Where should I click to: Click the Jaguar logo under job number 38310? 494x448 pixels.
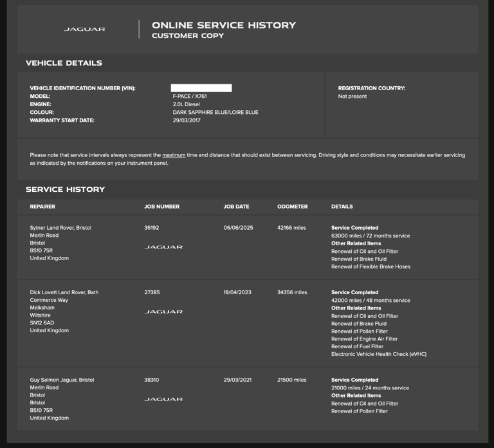point(163,399)
